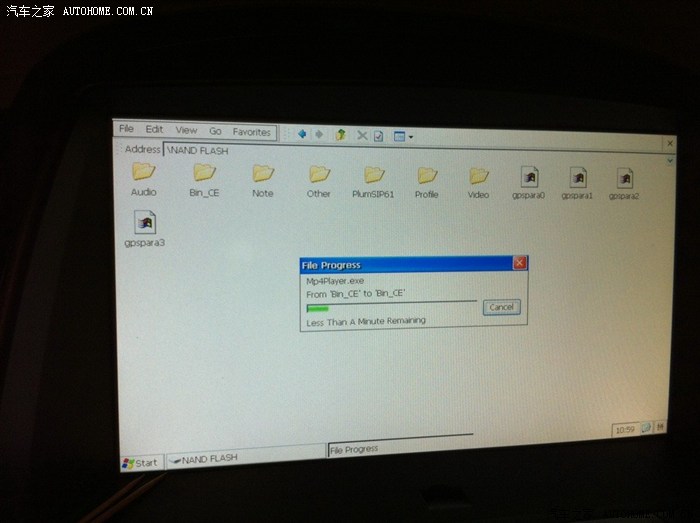700x523 pixels.
Task: Open the Go menu
Action: click(x=215, y=131)
